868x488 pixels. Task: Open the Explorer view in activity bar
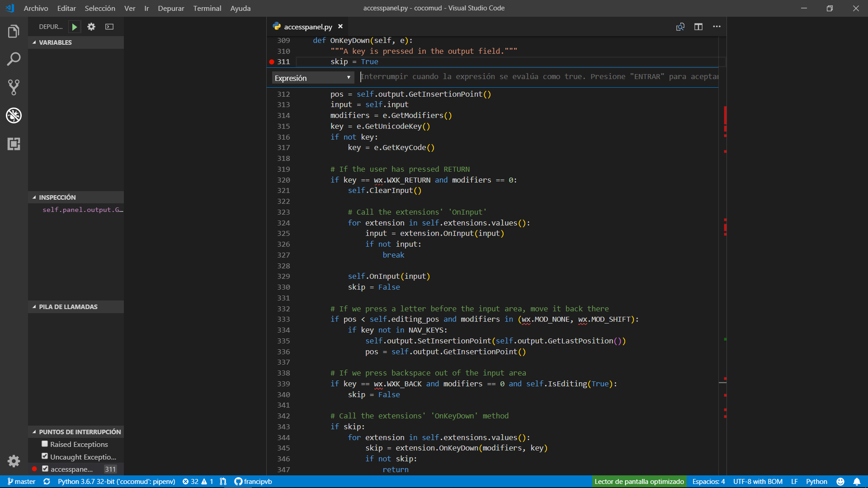point(14,31)
